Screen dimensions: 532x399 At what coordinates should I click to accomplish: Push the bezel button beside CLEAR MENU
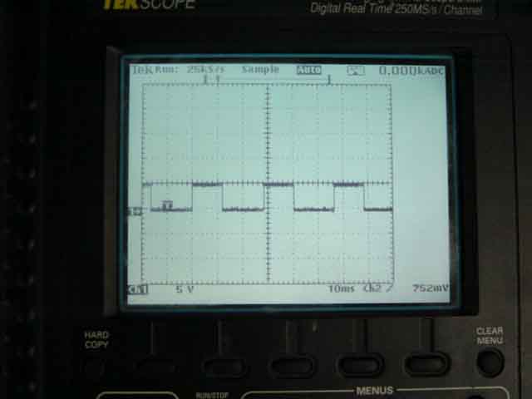coord(426,364)
